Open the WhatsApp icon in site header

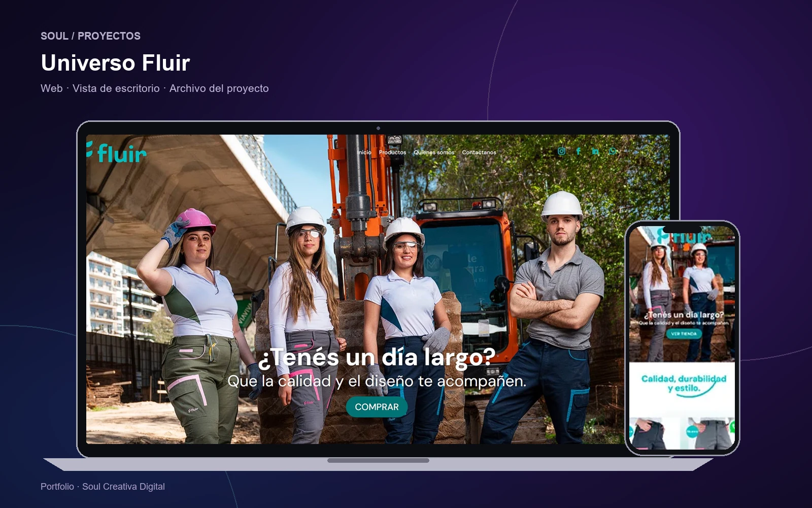coord(613,151)
